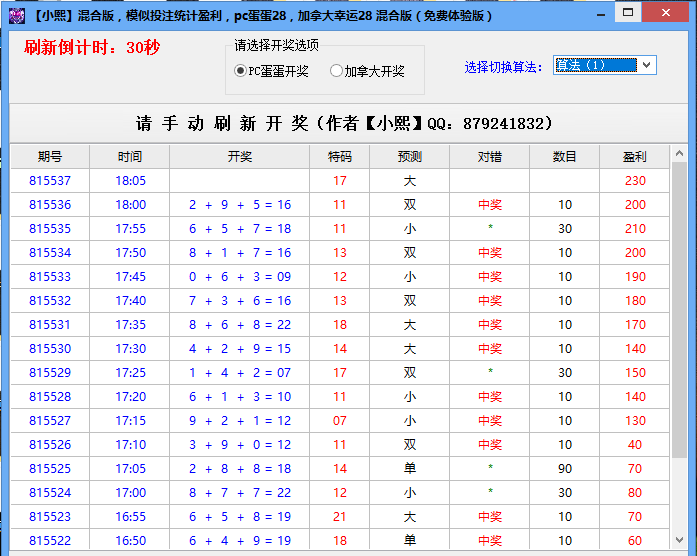Screen dimensions: 697x556
Task: Minimize the 小熙 混合版 window
Action: (x=601, y=14)
